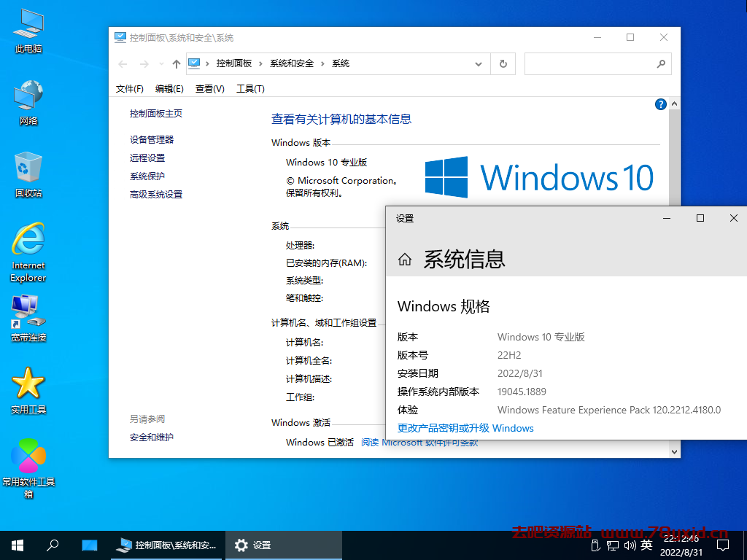Click the help question mark icon
The height and width of the screenshot is (560, 747).
(x=660, y=104)
